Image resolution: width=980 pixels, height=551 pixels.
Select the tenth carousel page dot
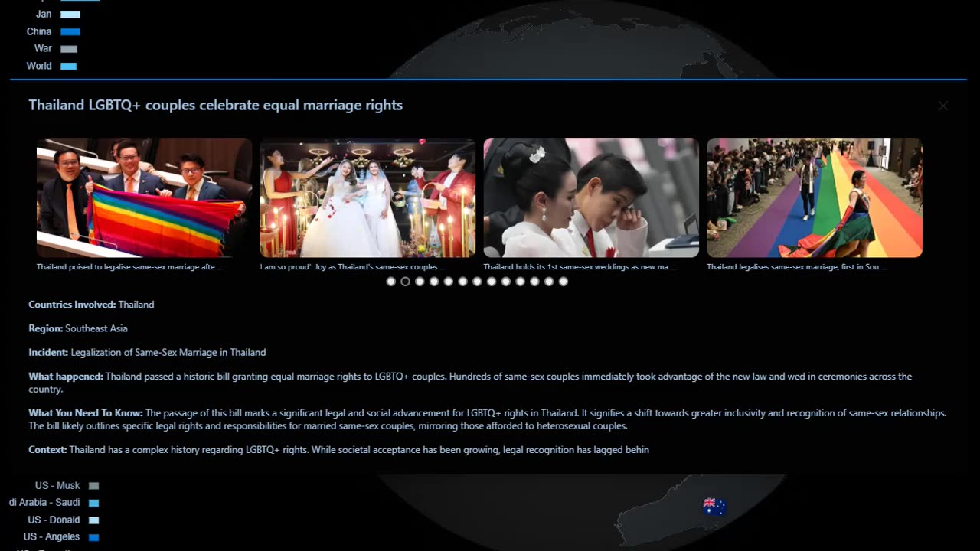pyautogui.click(x=521, y=282)
